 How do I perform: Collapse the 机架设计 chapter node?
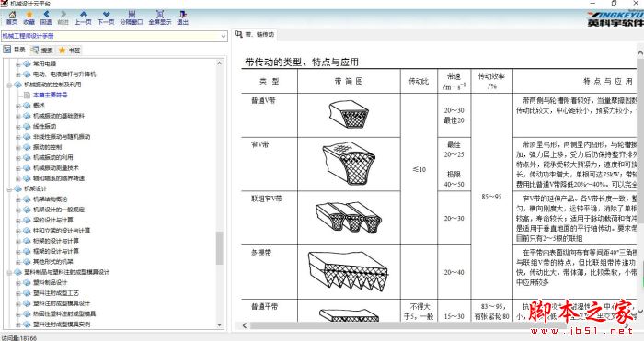[x=9, y=189]
